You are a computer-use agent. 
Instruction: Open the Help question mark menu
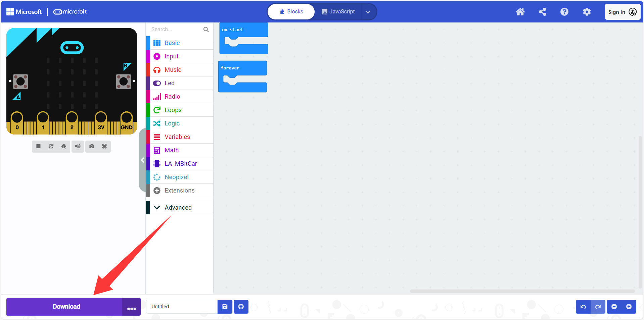(564, 12)
